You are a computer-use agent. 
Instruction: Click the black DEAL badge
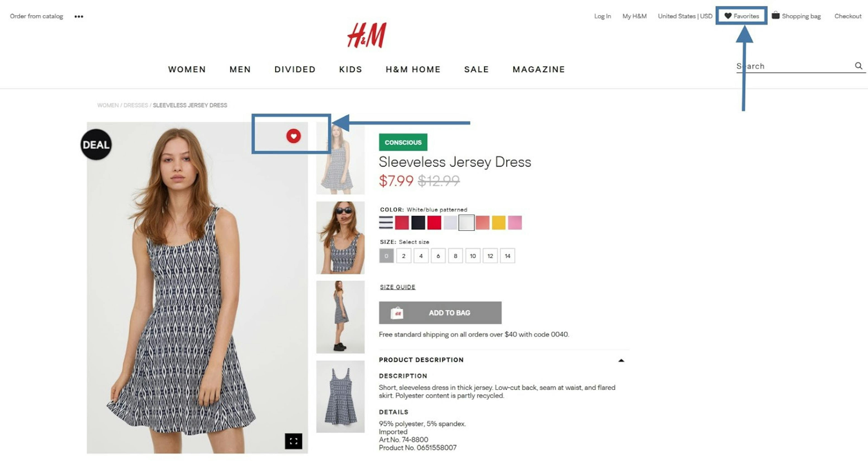[x=96, y=144]
